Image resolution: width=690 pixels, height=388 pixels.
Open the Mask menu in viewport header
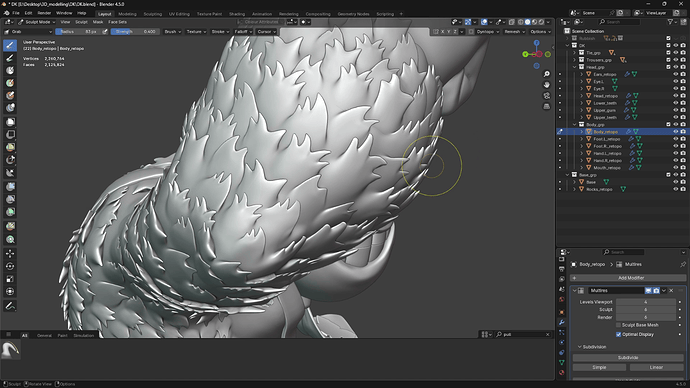click(x=98, y=22)
